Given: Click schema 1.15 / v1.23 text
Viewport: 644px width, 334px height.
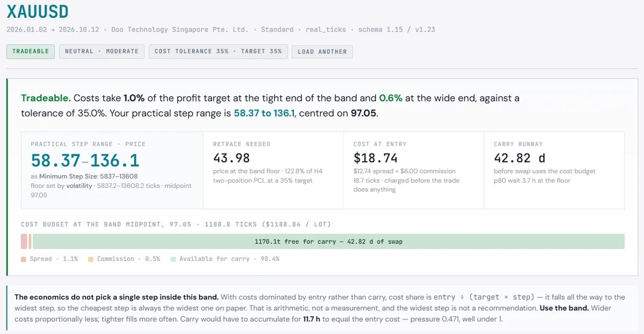Looking at the screenshot, I should click(397, 30).
